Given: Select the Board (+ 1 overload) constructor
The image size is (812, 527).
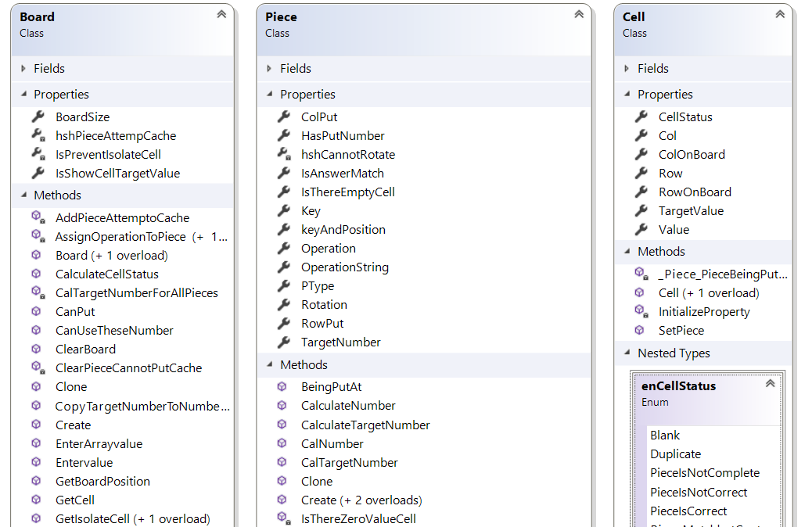Looking at the screenshot, I should click(x=111, y=255).
